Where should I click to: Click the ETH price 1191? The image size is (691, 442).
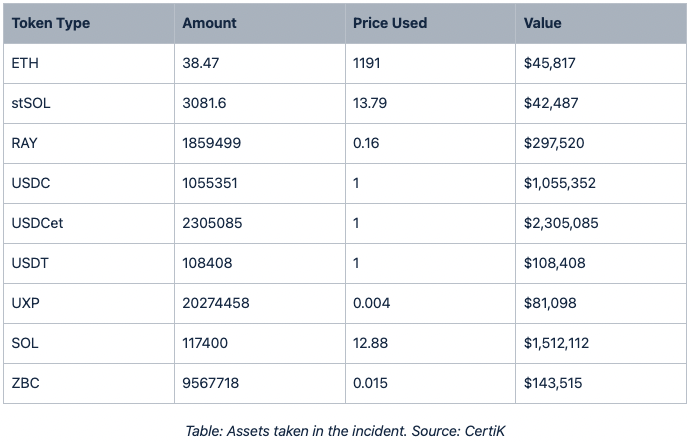(367, 63)
